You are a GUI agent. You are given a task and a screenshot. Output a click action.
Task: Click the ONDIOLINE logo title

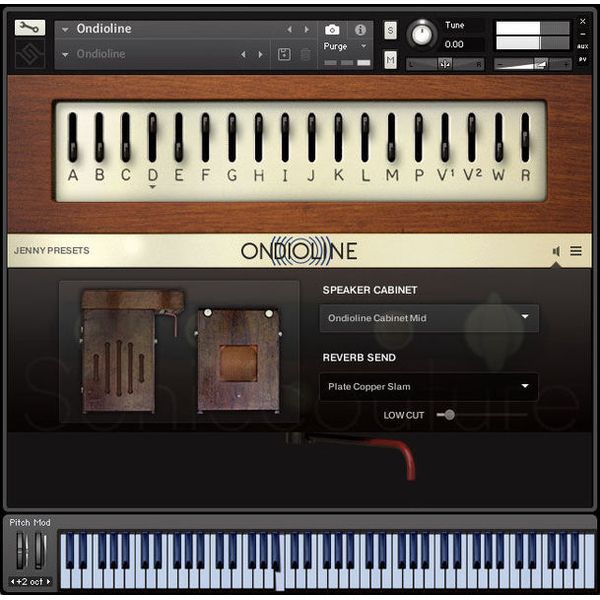tap(299, 251)
